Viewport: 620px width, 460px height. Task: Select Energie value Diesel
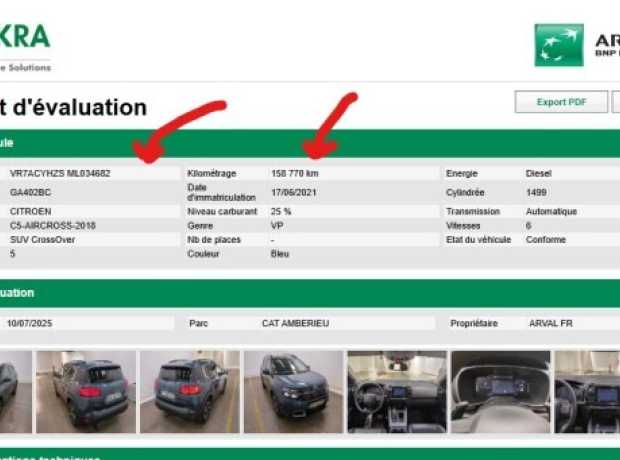[x=539, y=173]
